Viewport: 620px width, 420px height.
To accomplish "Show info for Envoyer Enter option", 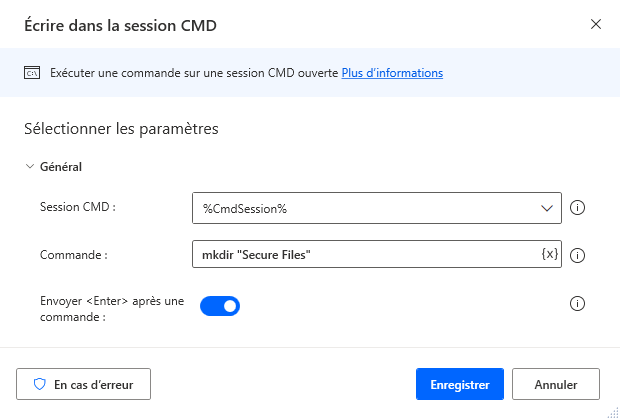I will [577, 303].
